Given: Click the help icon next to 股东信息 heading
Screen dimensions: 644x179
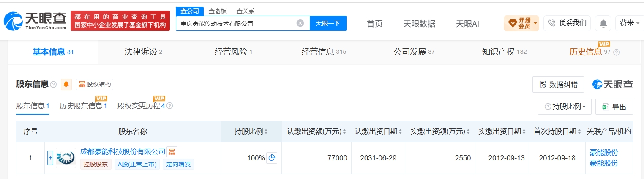Looking at the screenshot, I should tap(53, 85).
